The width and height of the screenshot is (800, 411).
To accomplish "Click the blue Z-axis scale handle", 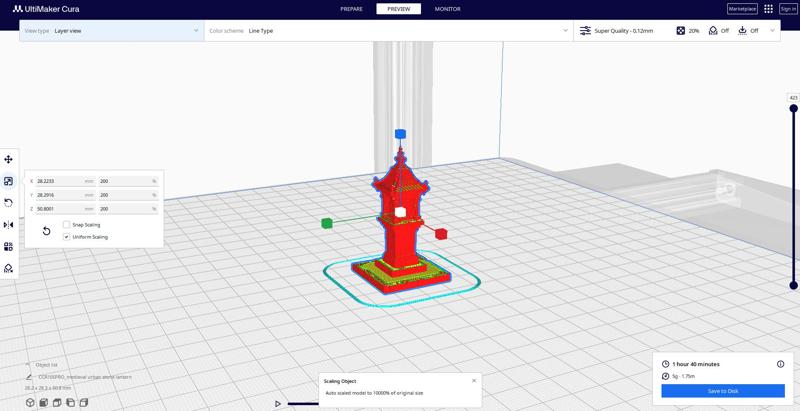I will (400, 134).
